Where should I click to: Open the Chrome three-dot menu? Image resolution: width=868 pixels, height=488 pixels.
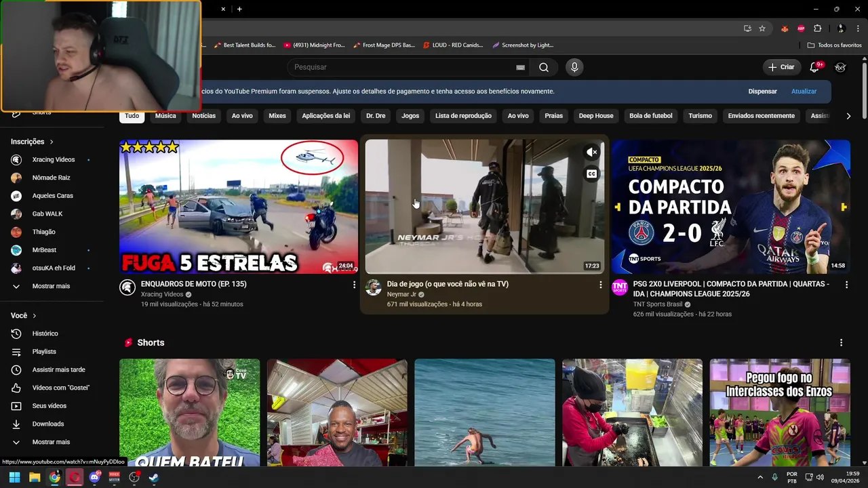pyautogui.click(x=856, y=28)
